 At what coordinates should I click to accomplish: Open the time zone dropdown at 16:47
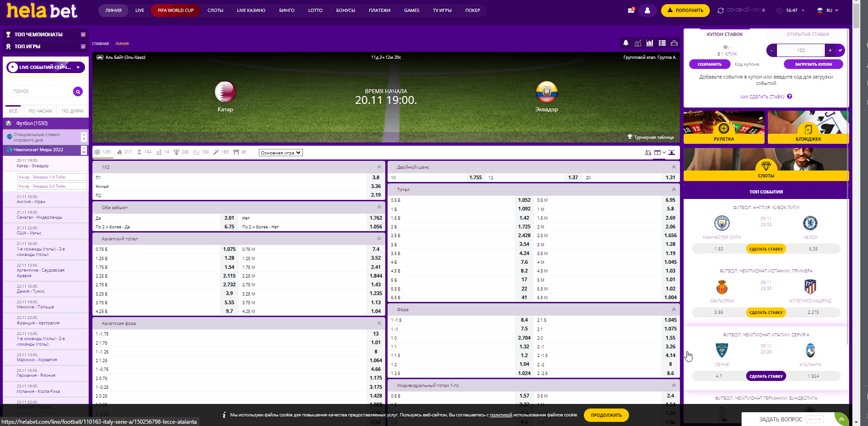pos(791,10)
